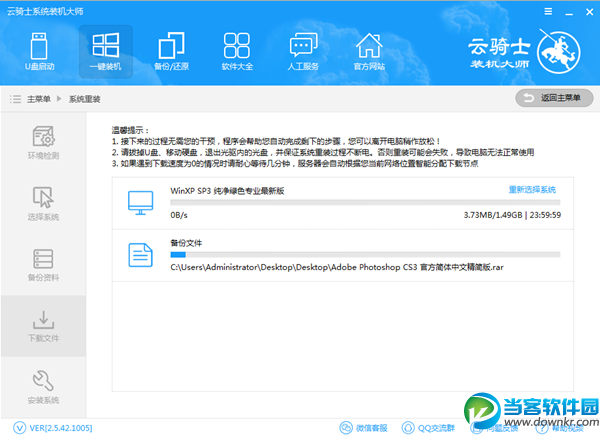This screenshot has width=600, height=436.
Task: Select the 一键装机 tab
Action: [106, 52]
